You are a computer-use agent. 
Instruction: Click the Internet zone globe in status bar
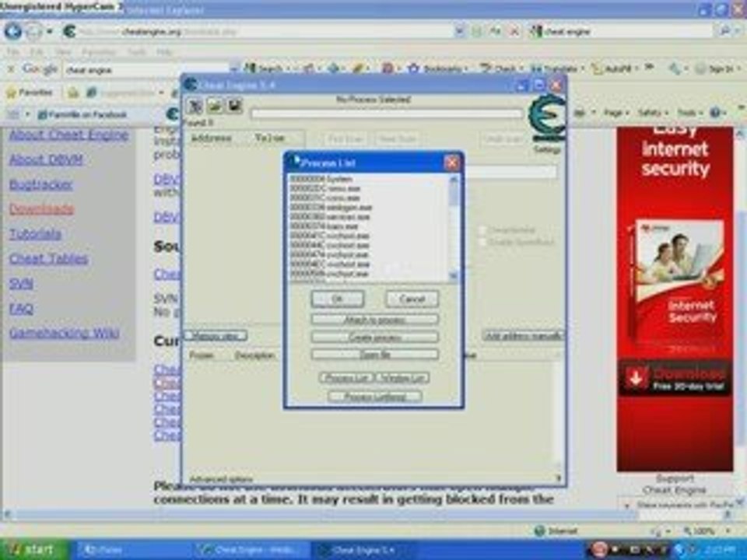point(539,531)
